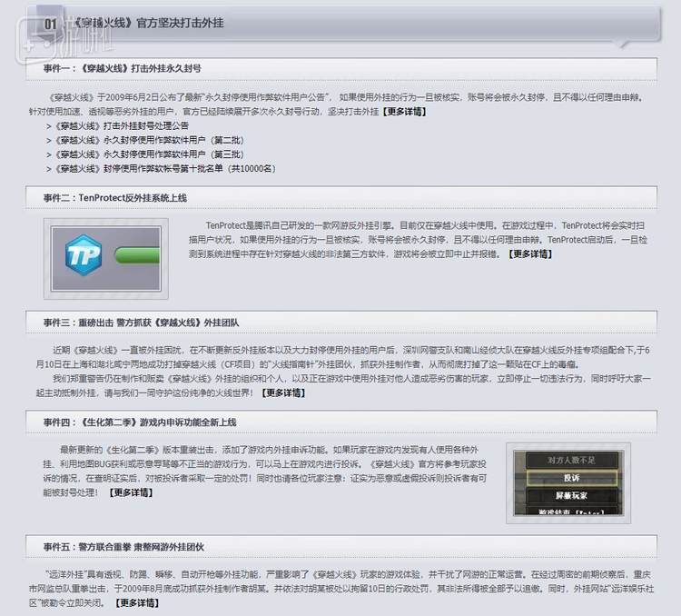Open 永久封停使用作弊软件用户（第三批）link
Viewport: 681px width, 616px height.
coord(145,154)
